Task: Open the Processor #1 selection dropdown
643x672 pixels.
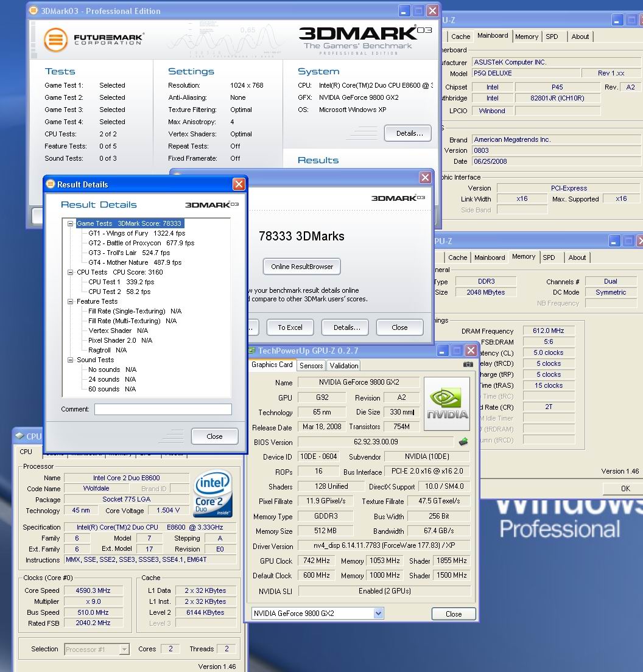Action: pos(124,649)
